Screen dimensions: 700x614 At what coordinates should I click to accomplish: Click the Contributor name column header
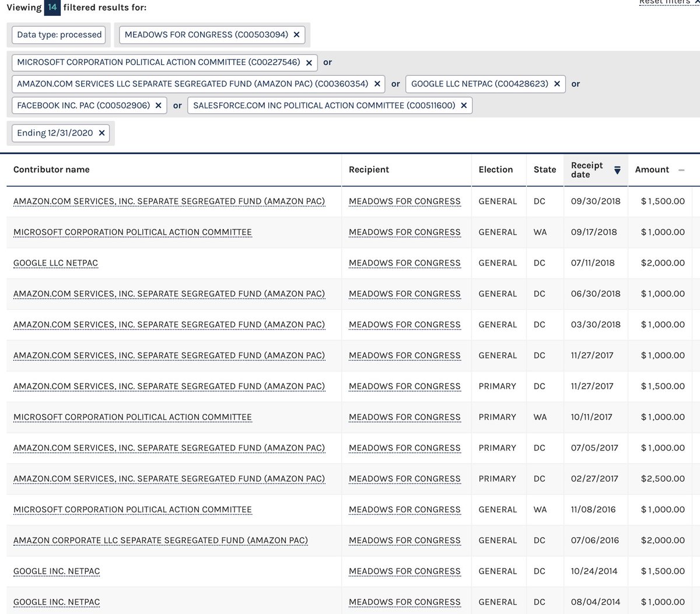click(x=51, y=170)
